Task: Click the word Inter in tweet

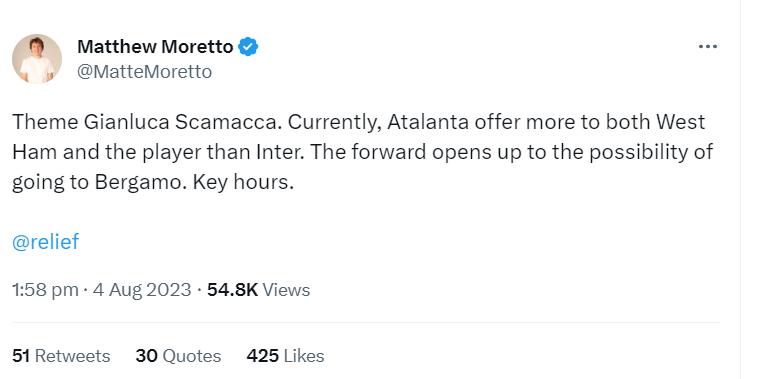Action: pyautogui.click(x=279, y=152)
